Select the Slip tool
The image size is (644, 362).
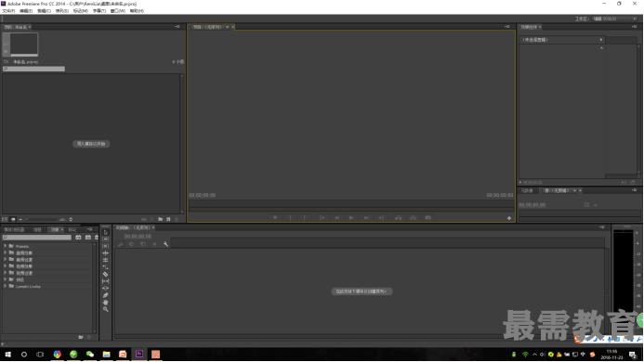pyautogui.click(x=106, y=281)
